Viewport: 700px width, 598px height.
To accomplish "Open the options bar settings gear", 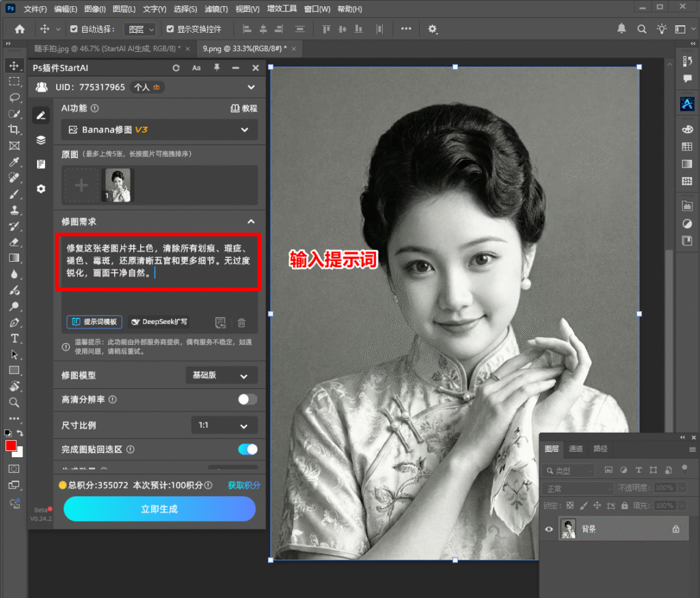I will tap(432, 29).
